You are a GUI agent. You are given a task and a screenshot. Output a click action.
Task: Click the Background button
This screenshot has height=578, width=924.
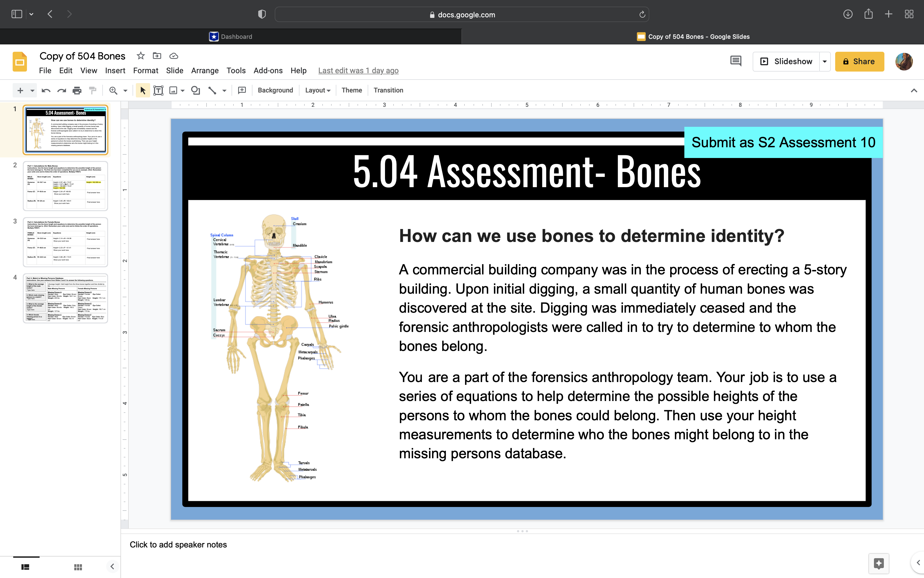click(x=275, y=90)
